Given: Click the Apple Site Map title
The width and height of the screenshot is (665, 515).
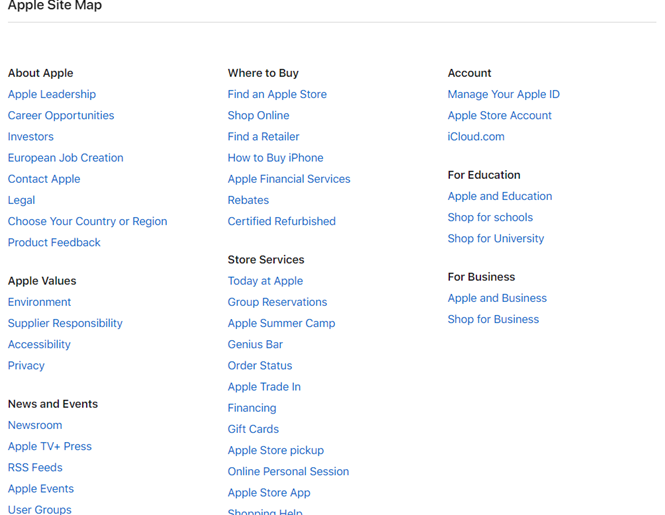Looking at the screenshot, I should pyautogui.click(x=55, y=6).
